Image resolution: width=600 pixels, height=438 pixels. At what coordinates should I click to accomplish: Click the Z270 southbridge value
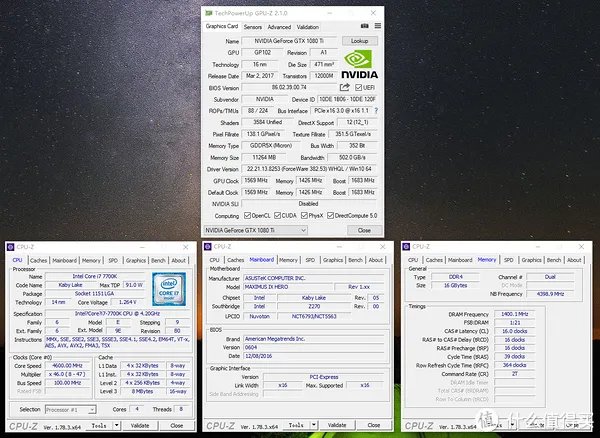point(314,306)
